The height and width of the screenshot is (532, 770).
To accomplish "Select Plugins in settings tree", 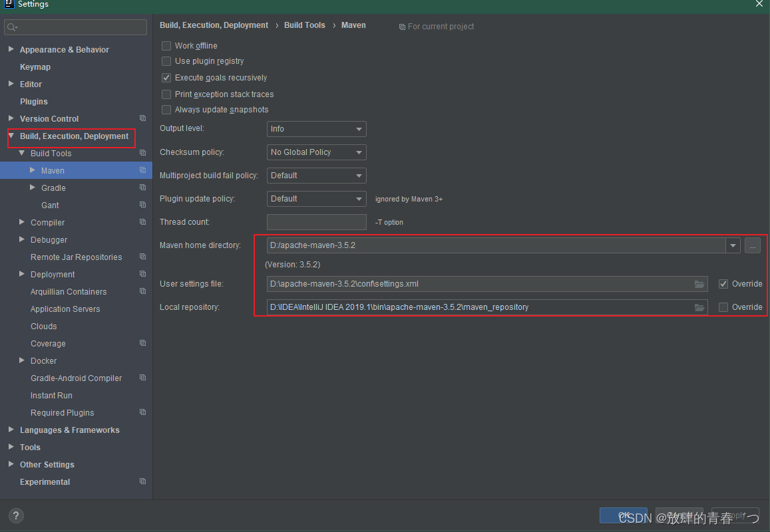I will click(34, 102).
